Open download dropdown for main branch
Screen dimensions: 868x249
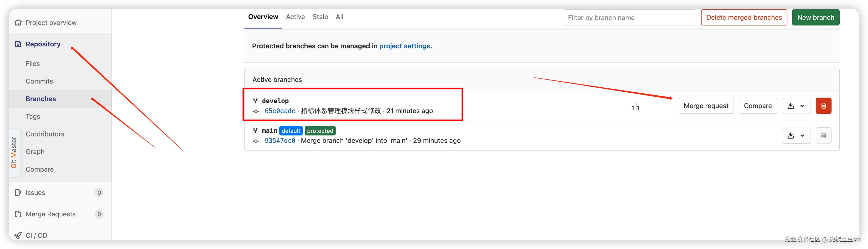(x=796, y=136)
